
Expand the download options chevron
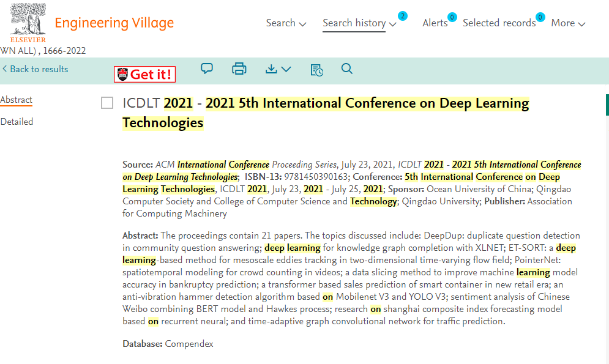click(286, 70)
